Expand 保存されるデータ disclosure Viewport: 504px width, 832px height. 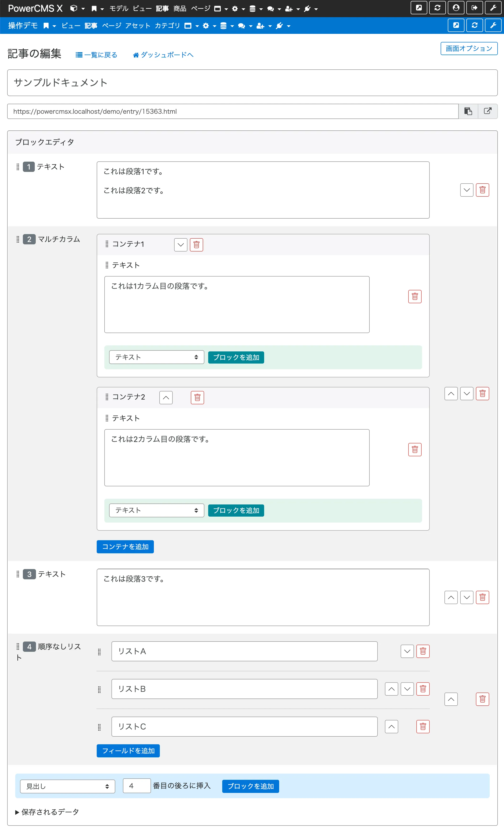[x=47, y=812]
